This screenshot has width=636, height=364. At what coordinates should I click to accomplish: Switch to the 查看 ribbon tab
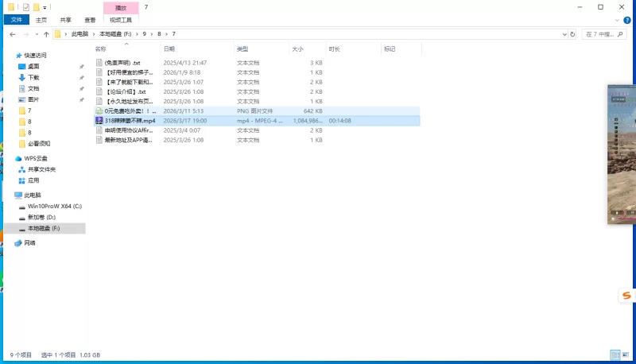click(90, 20)
